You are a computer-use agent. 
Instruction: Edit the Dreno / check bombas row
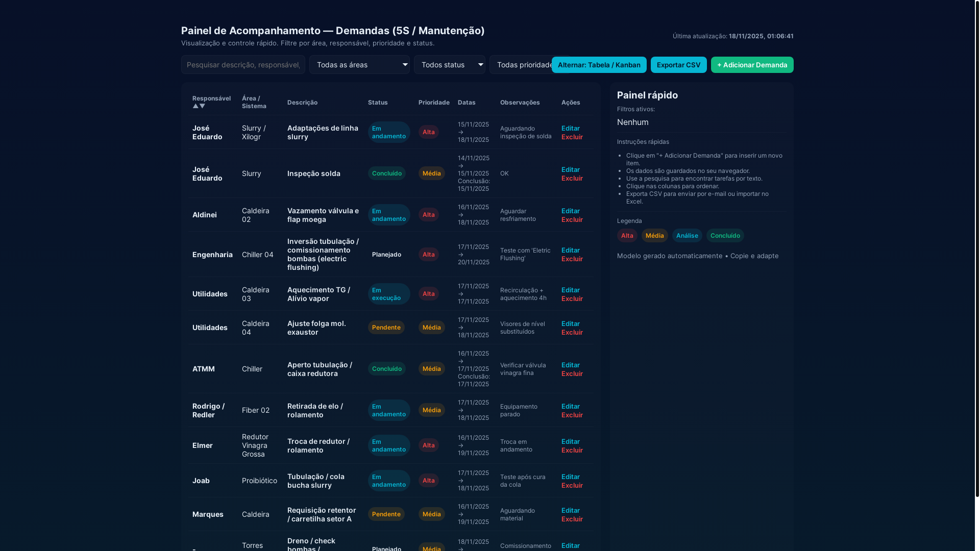[x=571, y=545]
